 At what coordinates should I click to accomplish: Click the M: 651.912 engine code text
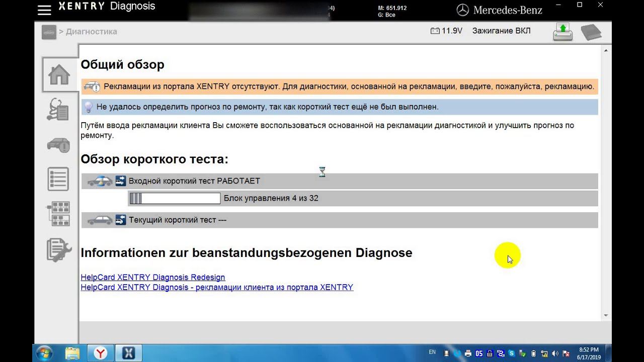coord(392,8)
